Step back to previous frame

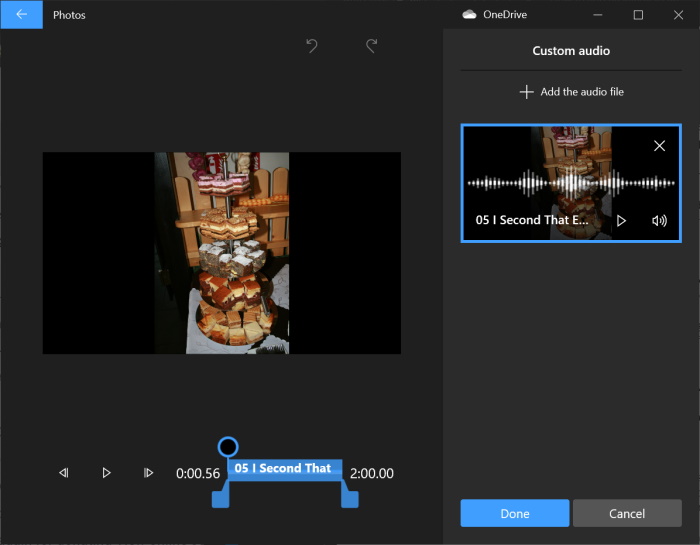point(64,473)
